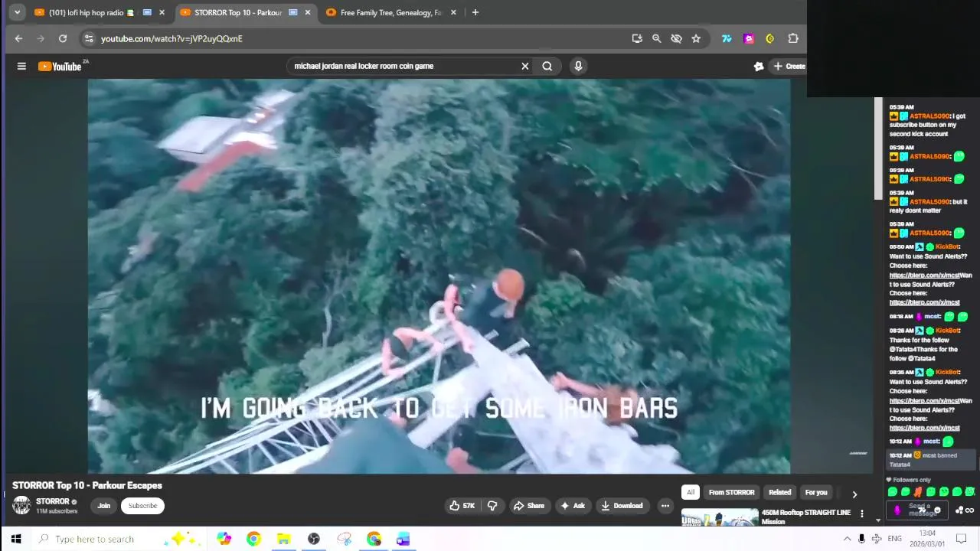Start voice search with microphone icon
This screenshot has width=980, height=551.
[x=578, y=66]
